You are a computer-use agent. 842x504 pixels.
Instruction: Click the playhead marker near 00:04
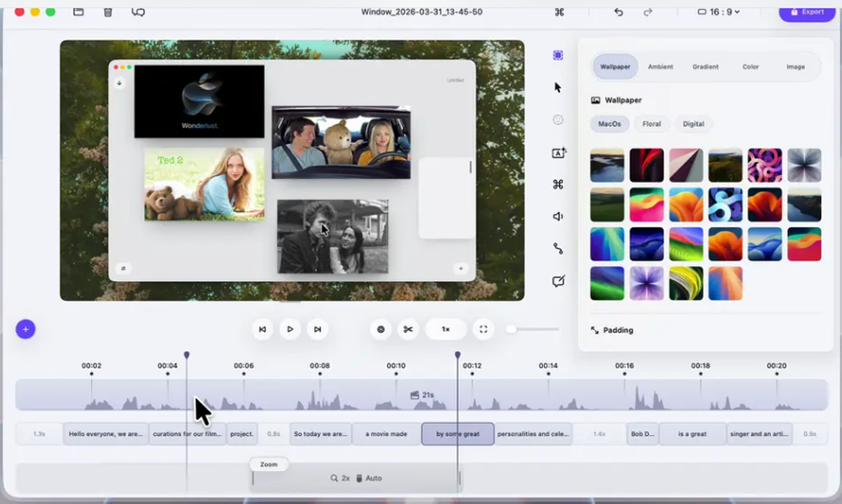click(x=187, y=355)
